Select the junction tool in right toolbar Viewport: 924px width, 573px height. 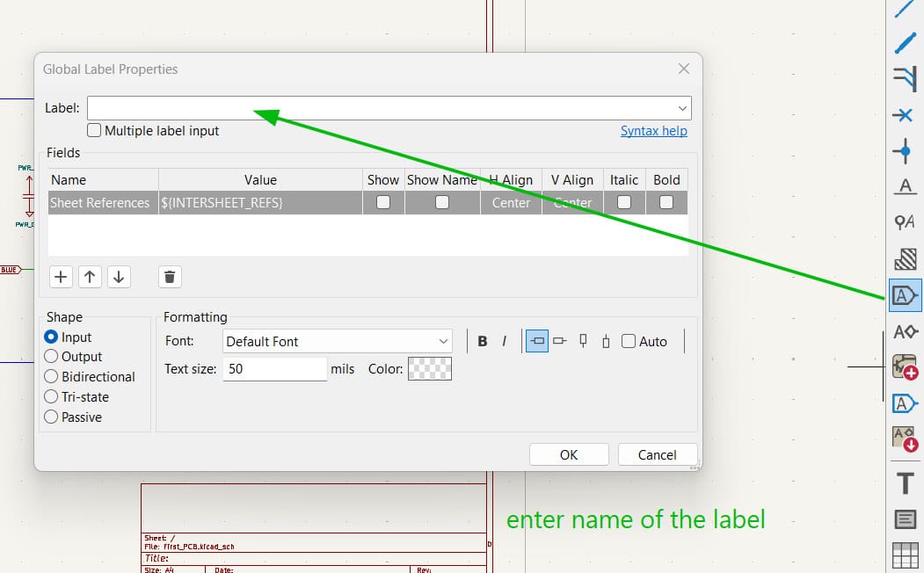coord(905,151)
